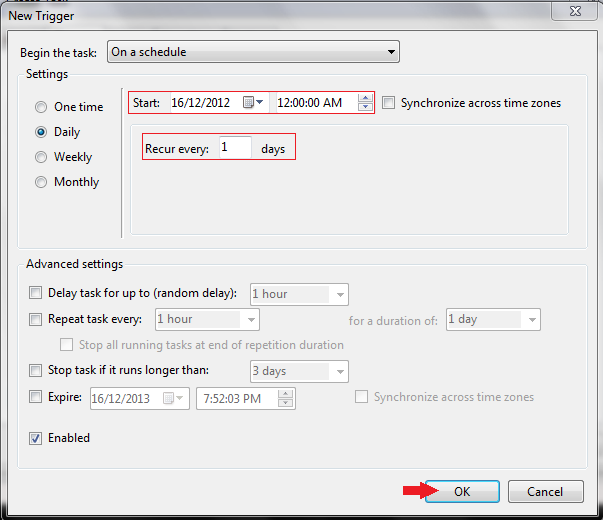Check Stop all running tasks at end of repetition
Screen dimensions: 603x520
click(x=67, y=345)
